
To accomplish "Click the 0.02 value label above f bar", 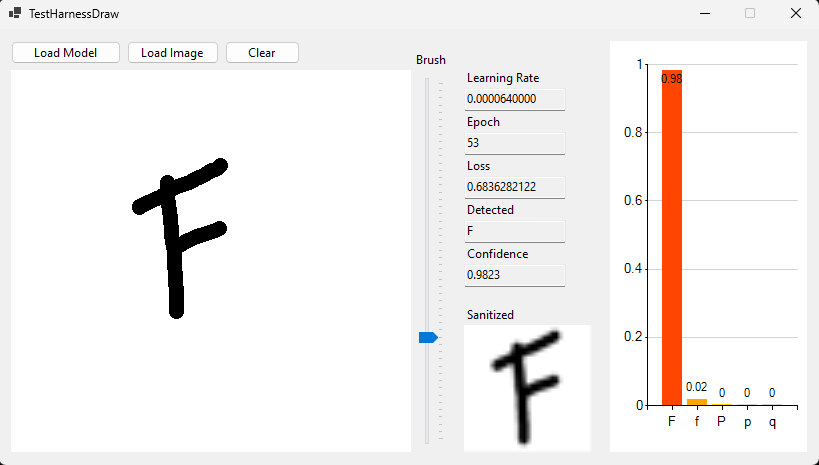I will [696, 387].
